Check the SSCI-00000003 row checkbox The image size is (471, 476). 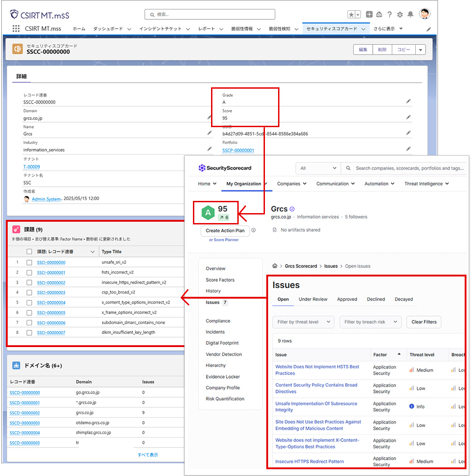point(29,293)
